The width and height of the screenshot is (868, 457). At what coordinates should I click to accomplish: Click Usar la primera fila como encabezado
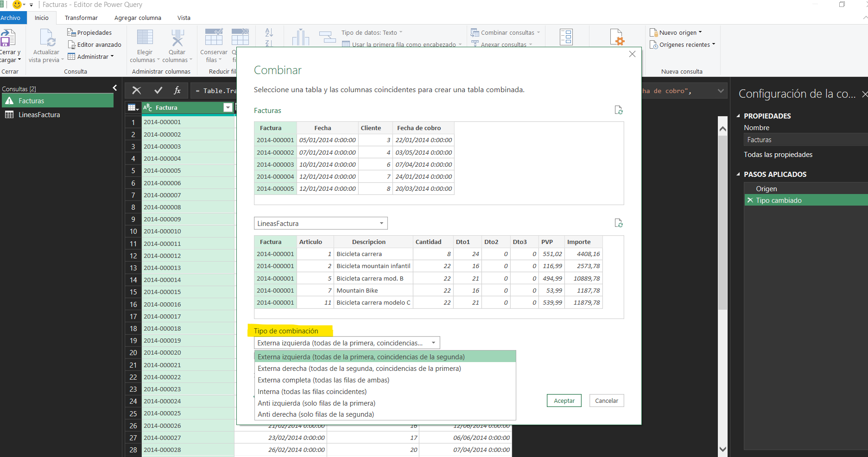402,44
